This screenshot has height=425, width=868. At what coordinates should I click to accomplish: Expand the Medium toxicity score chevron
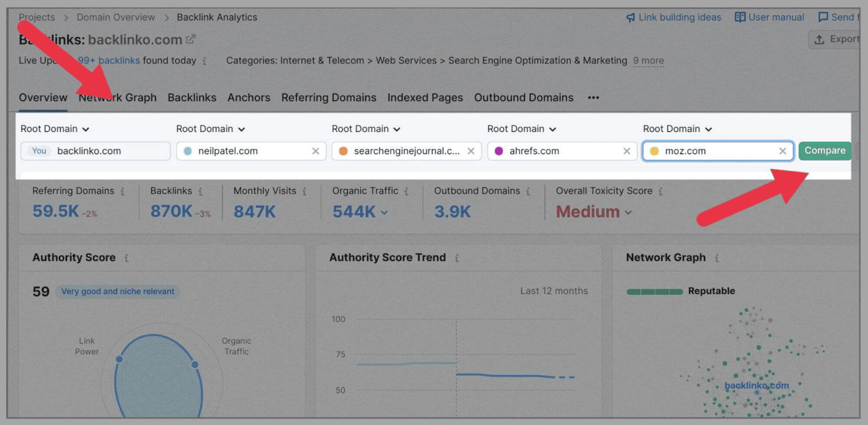[x=628, y=213]
